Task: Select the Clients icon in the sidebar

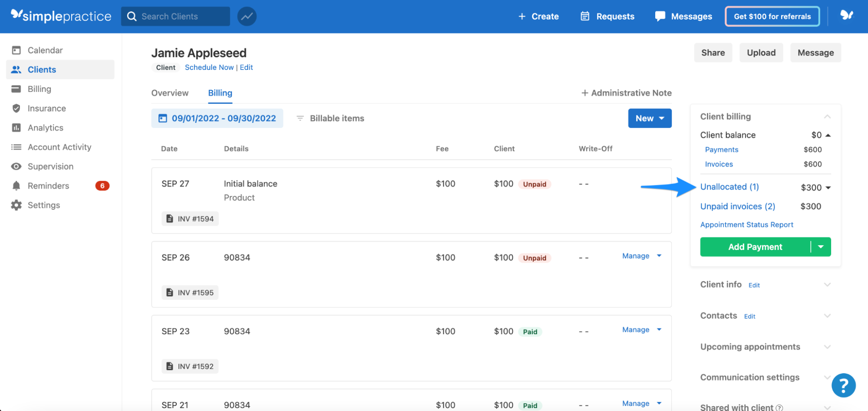Action: point(16,69)
